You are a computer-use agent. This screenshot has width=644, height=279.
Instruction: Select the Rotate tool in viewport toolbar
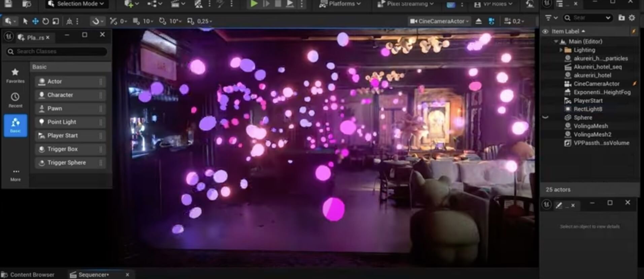[x=45, y=21]
